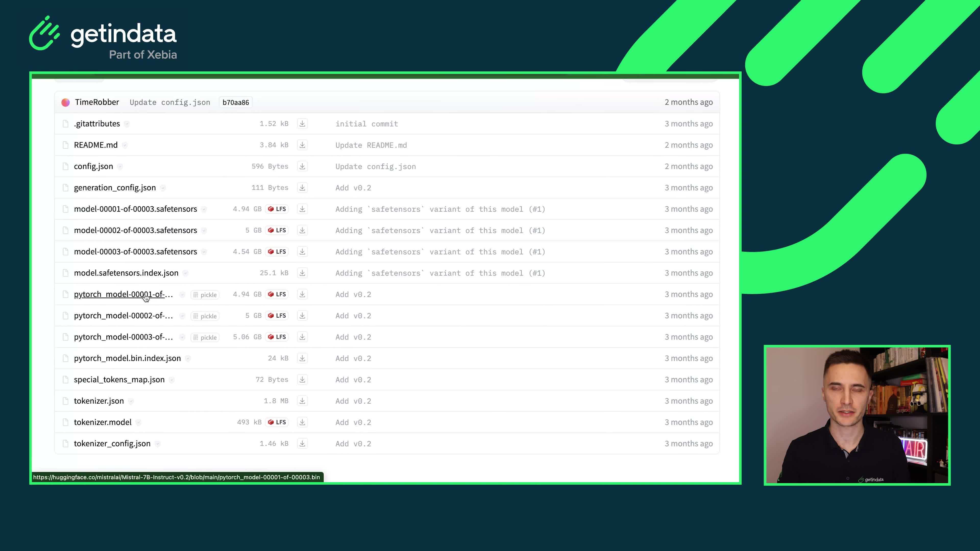Open the pytorch_model-00001-of-… file link
Screen dimensions: 980x551
click(123, 294)
